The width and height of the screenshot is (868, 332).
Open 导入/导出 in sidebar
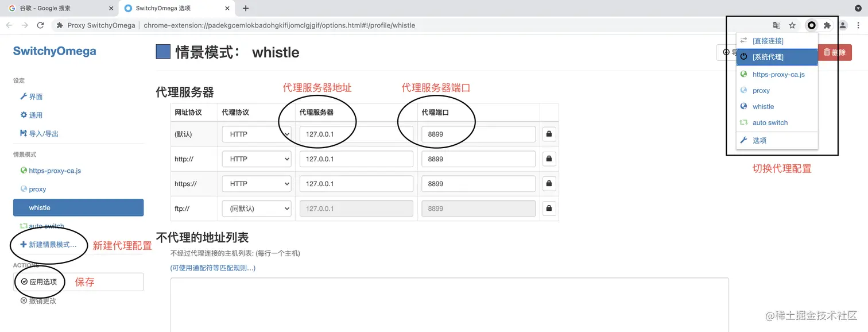pos(78,134)
